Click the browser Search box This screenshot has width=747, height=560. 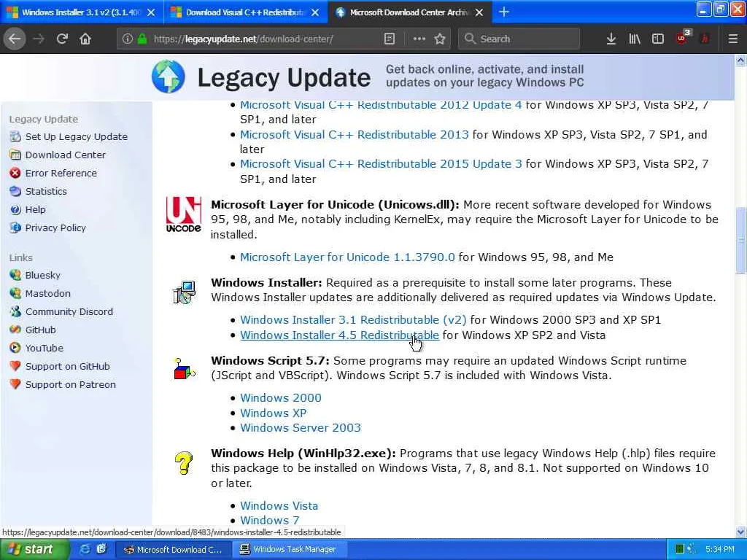[519, 39]
